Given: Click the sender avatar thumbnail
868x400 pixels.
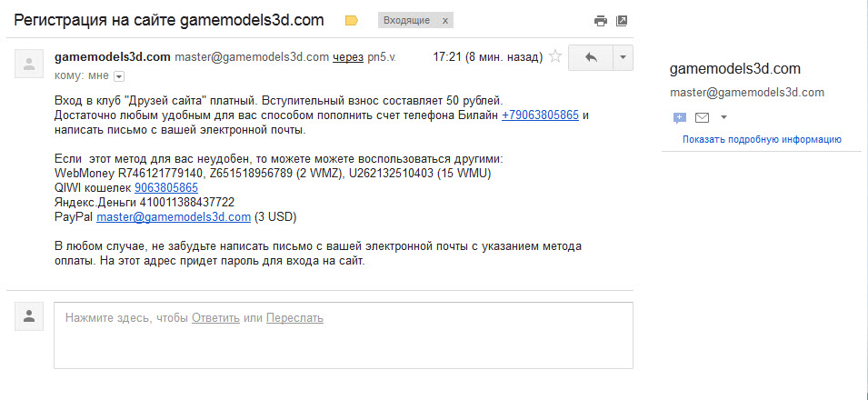Looking at the screenshot, I should [x=29, y=63].
